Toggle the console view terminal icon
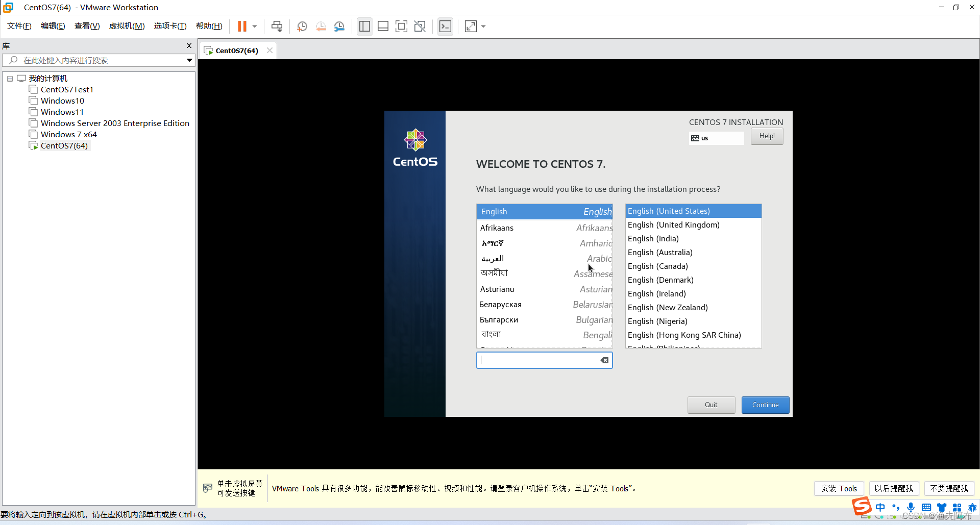The height and width of the screenshot is (525, 980). [445, 26]
